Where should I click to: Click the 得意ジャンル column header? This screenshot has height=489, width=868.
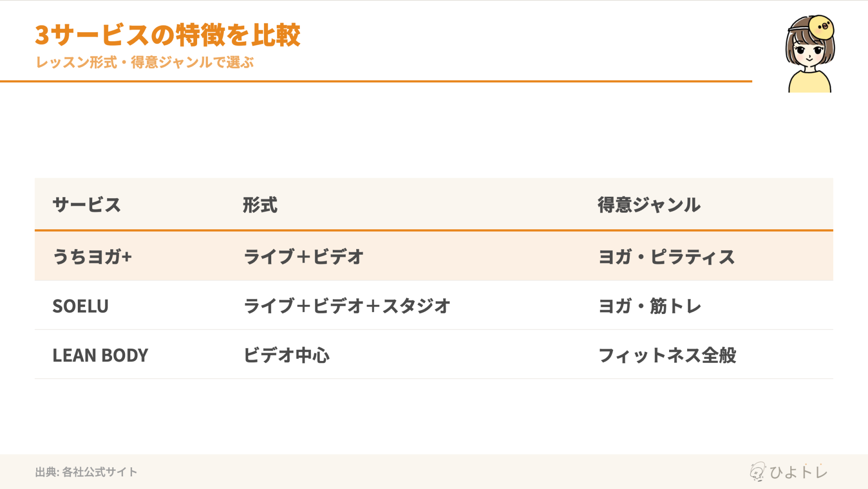(x=649, y=205)
